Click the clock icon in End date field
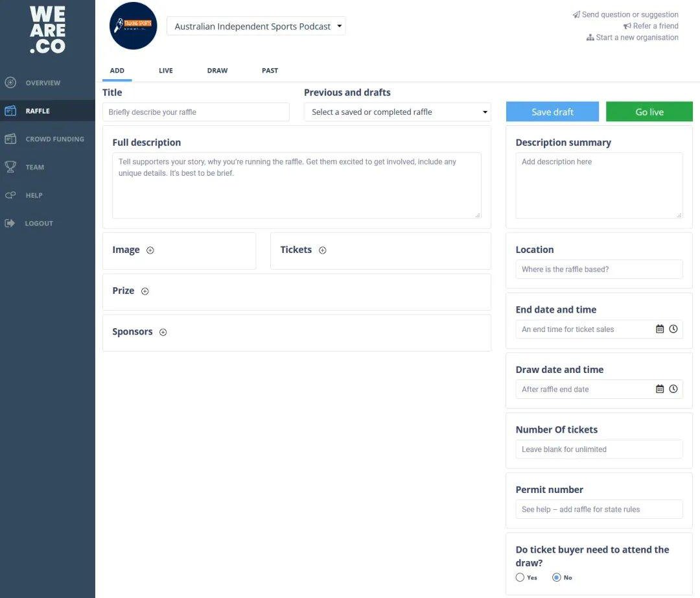 pyautogui.click(x=673, y=329)
